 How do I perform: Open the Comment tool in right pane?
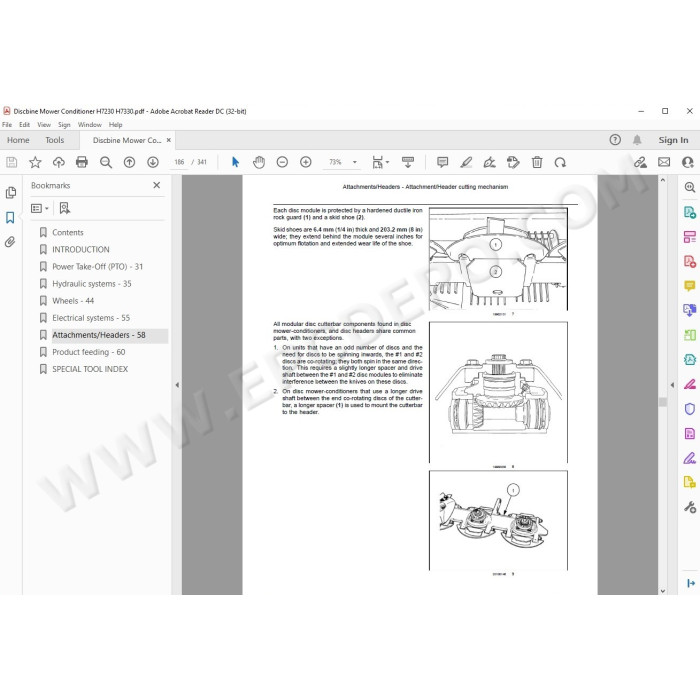click(690, 285)
